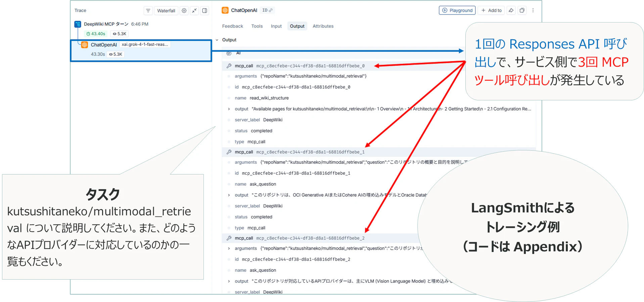
Task: Select the ChatOpenAI run in the trace tree
Action: [x=141, y=51]
